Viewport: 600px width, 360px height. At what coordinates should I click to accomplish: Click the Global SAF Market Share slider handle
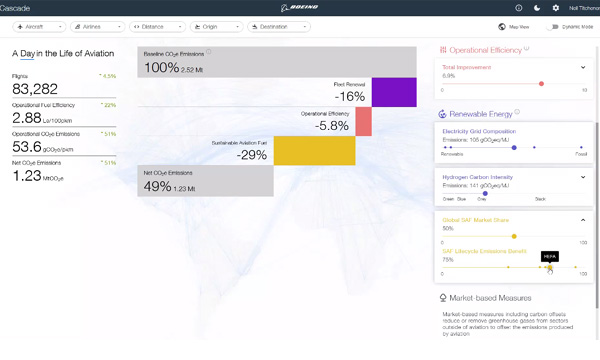(514, 236)
